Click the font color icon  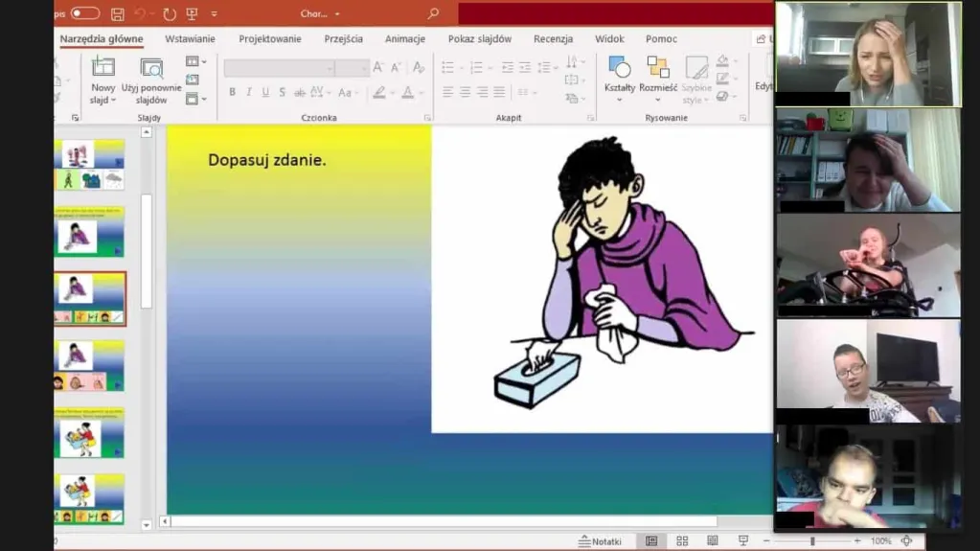tap(408, 93)
